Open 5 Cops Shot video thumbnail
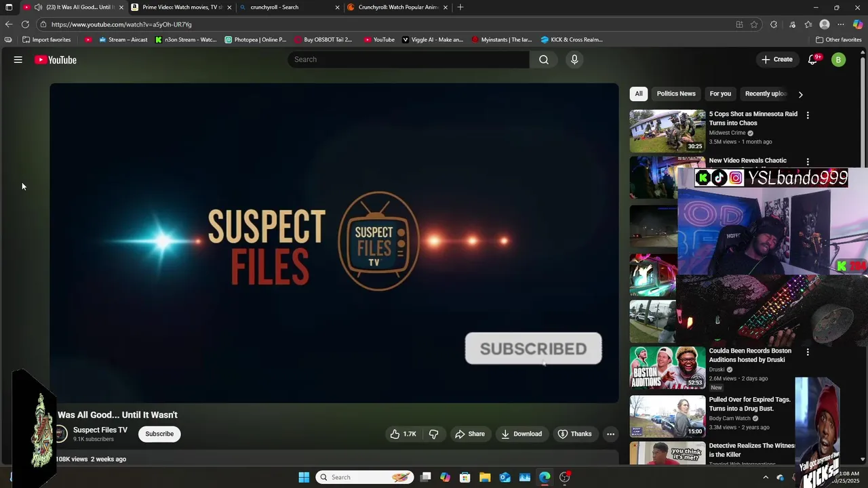Screen dimensions: 868x488 (667, 131)
